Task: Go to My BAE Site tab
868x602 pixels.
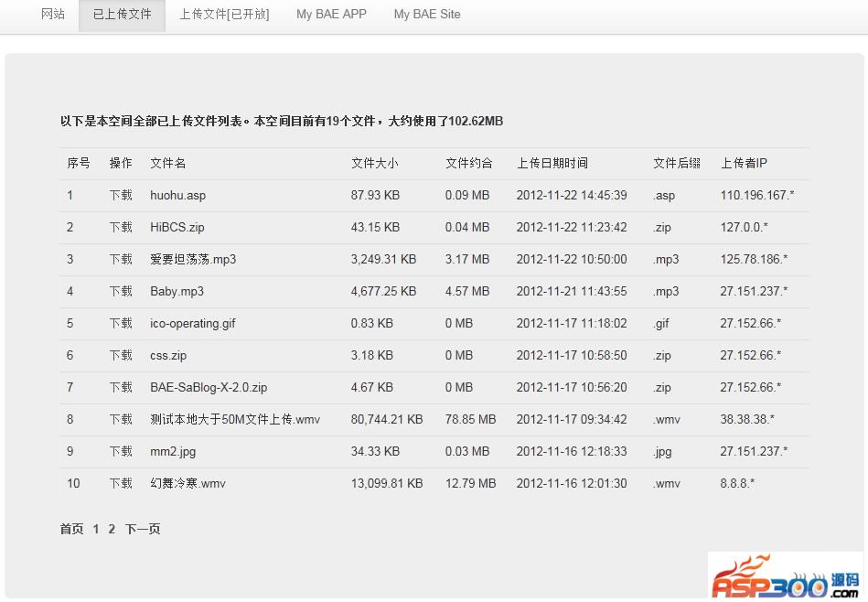Action: click(x=427, y=15)
